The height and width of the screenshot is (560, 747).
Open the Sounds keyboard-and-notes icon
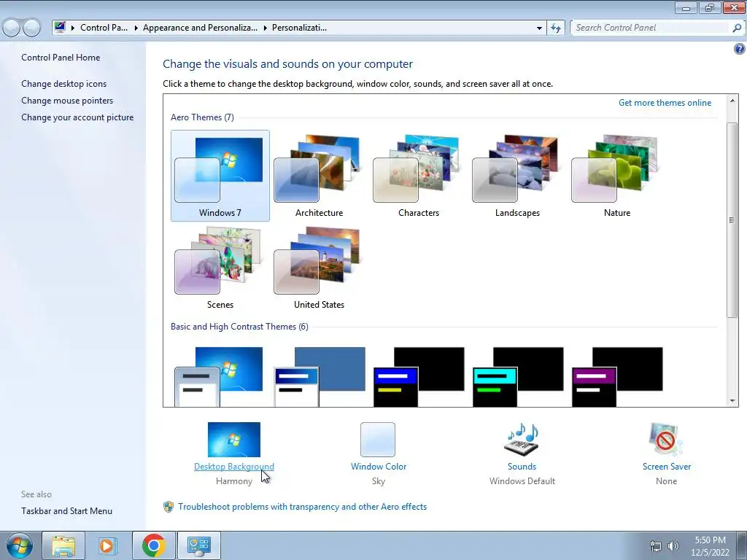click(522, 440)
